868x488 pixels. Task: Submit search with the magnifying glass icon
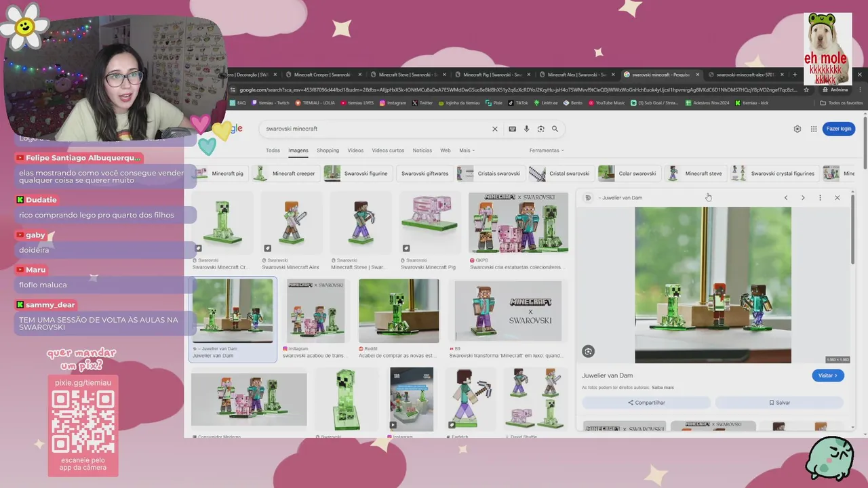click(x=555, y=129)
